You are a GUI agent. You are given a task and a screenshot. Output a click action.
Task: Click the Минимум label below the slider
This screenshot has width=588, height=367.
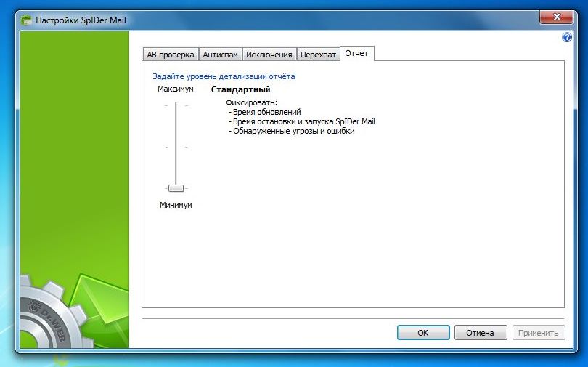176,205
